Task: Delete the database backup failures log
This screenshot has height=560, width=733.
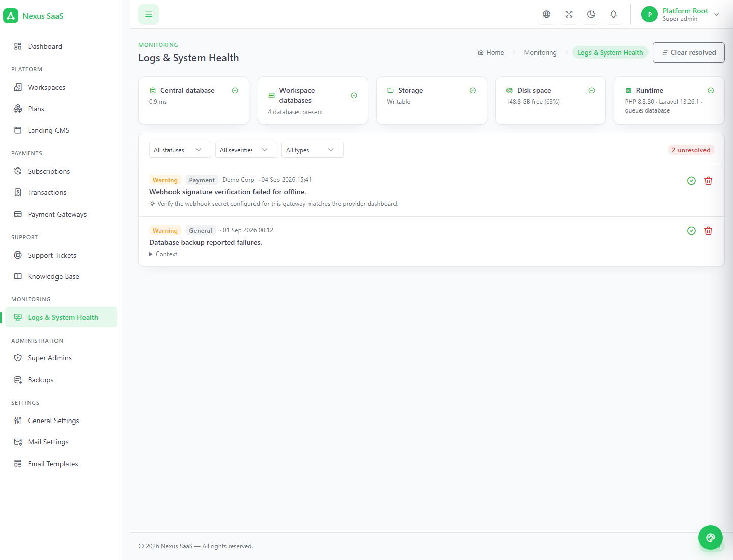Action: point(708,231)
